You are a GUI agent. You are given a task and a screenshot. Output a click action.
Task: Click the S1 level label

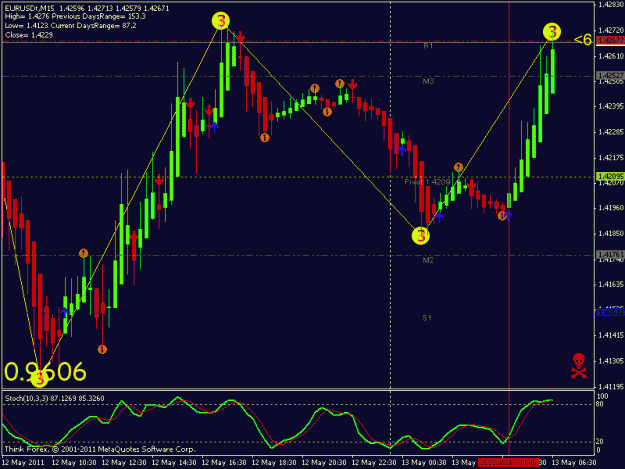(427, 318)
